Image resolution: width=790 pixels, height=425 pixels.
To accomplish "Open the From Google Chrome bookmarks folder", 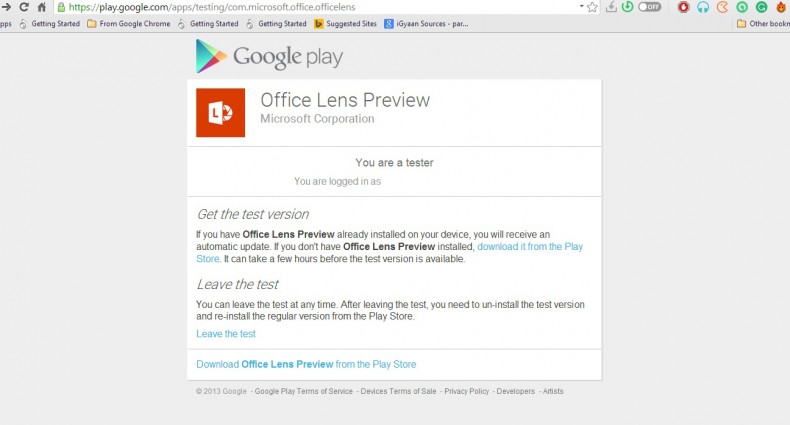I will [129, 23].
